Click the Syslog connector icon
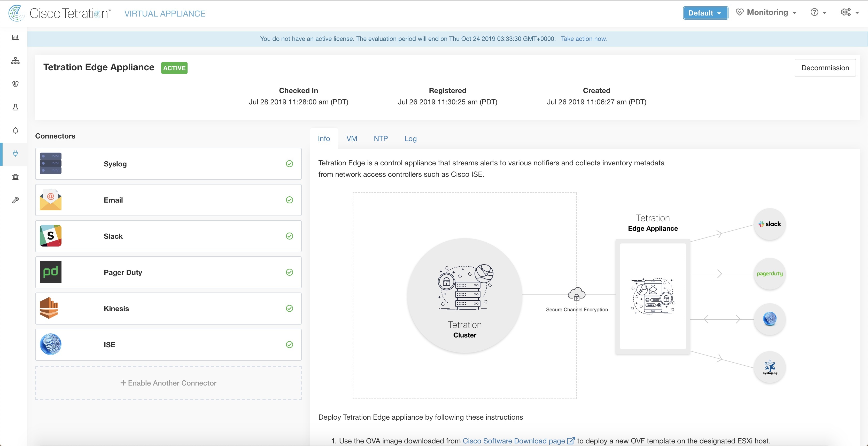 point(51,163)
